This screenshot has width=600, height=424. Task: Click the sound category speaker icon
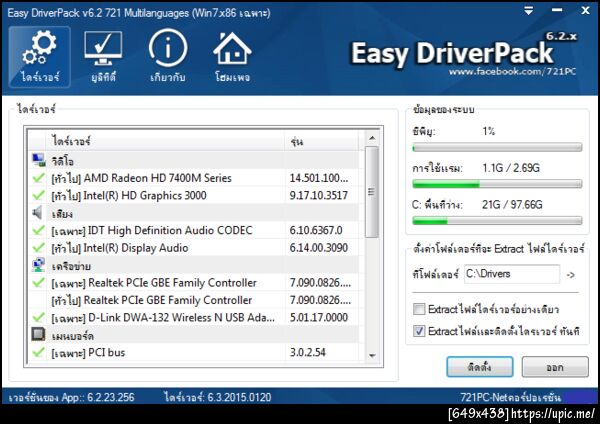point(38,213)
